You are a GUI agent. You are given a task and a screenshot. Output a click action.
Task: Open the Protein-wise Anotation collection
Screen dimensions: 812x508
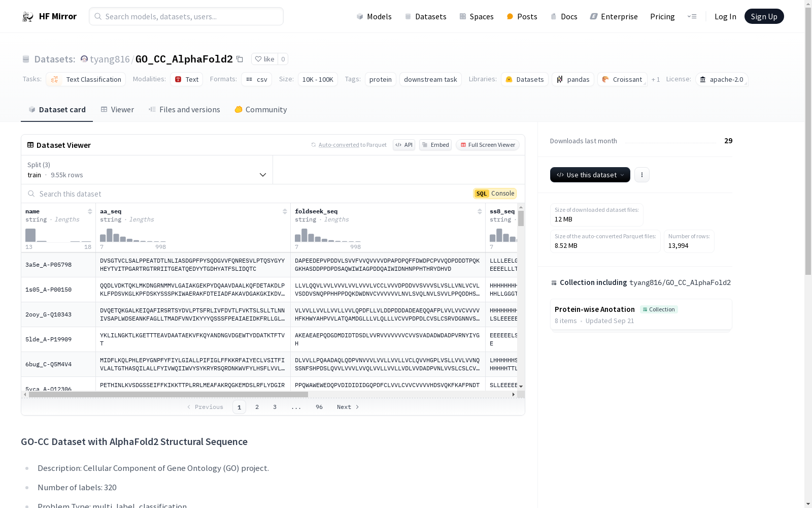click(641, 314)
